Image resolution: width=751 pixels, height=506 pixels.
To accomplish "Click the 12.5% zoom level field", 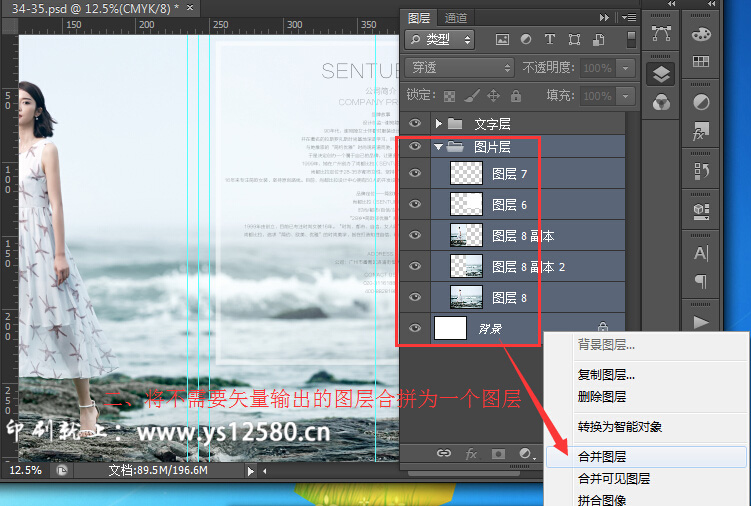I will coord(26,470).
